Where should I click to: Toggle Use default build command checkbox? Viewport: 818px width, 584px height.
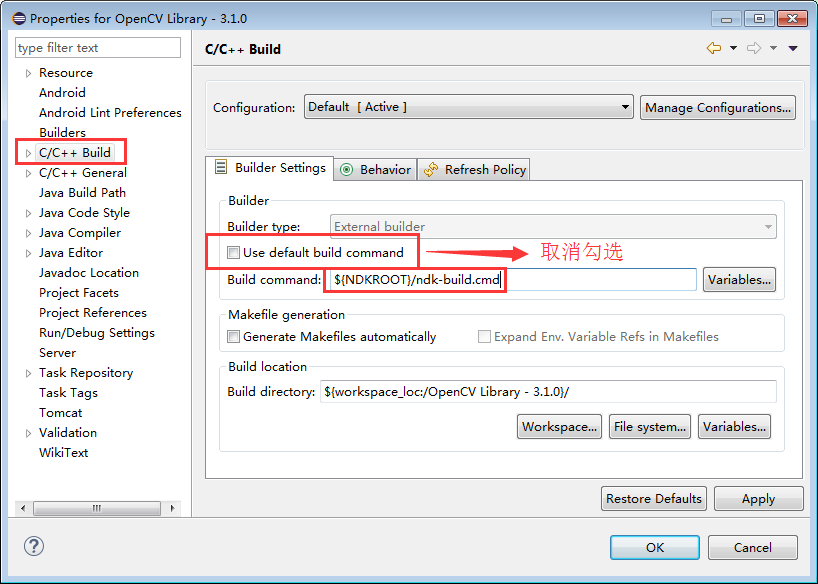233,253
